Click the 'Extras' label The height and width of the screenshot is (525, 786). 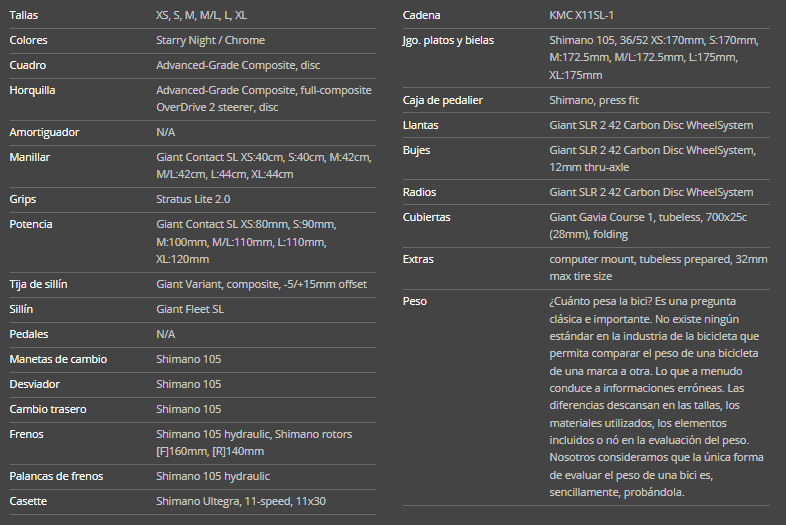(418, 260)
